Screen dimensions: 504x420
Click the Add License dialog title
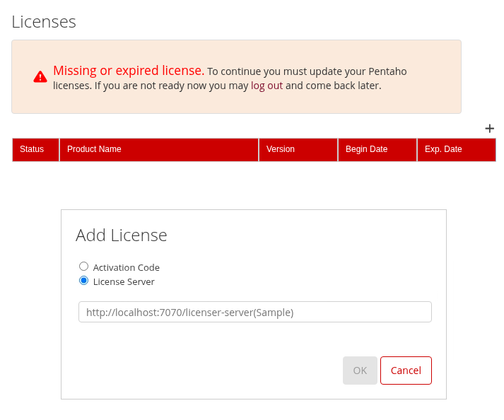tap(122, 235)
